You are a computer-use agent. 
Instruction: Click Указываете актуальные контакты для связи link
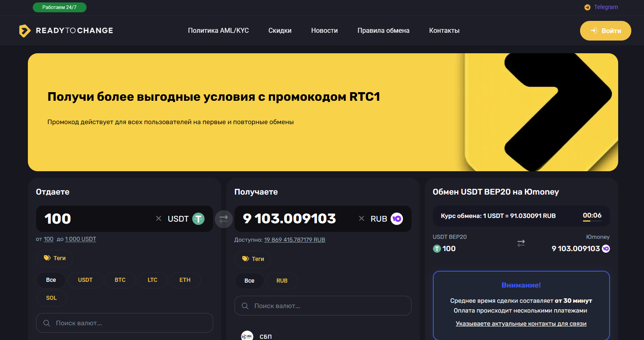521,324
